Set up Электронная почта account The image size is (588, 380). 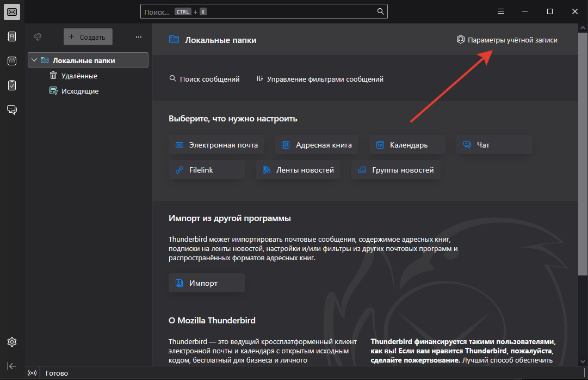[x=216, y=145]
